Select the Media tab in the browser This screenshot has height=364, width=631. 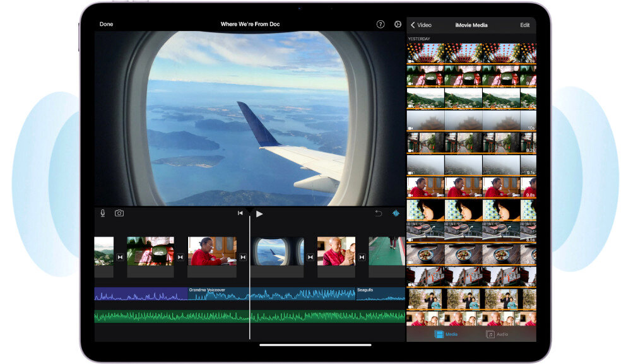pyautogui.click(x=445, y=334)
